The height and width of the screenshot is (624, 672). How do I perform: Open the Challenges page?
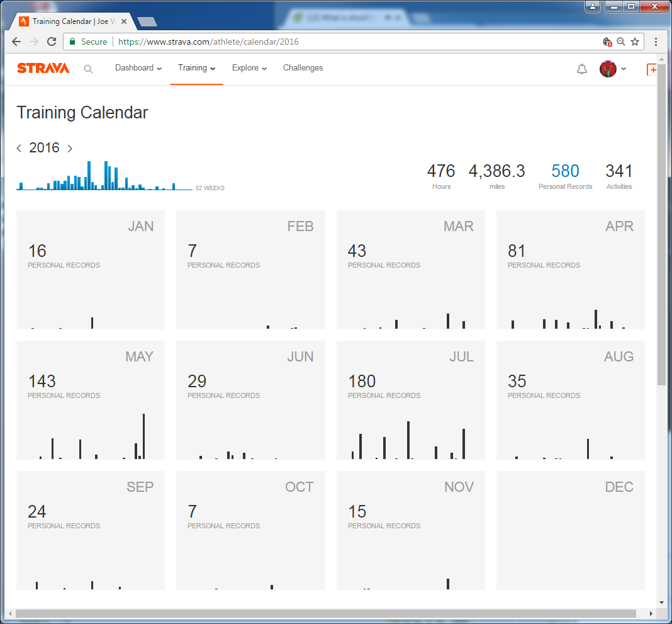(303, 68)
